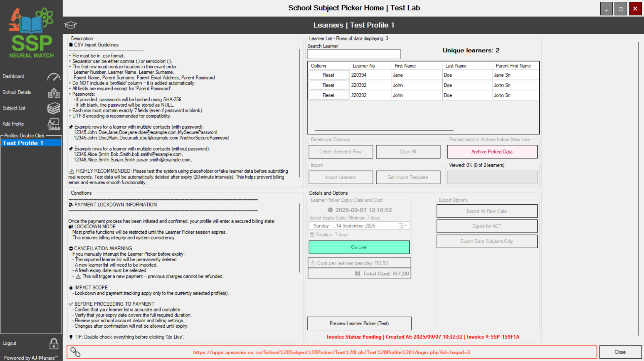Click the learner list horizontal scrollbar
644x361 pixels.
[x=384, y=130]
